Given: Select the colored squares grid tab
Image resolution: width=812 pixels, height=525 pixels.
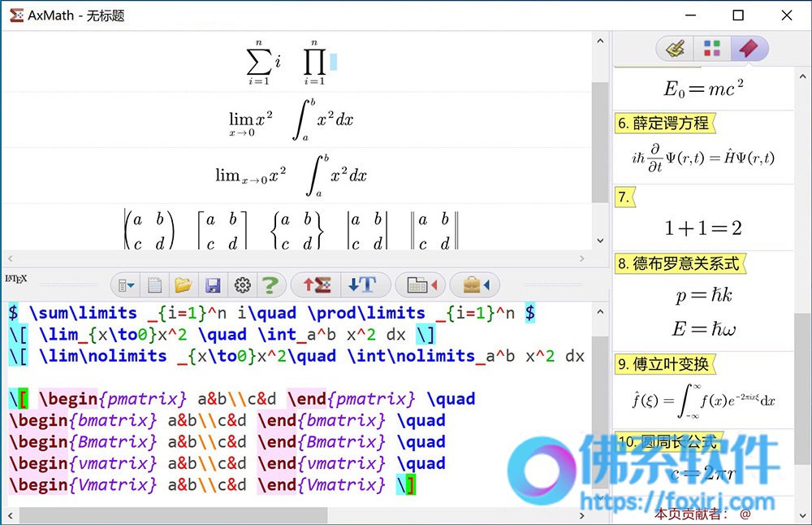Looking at the screenshot, I should 712,49.
